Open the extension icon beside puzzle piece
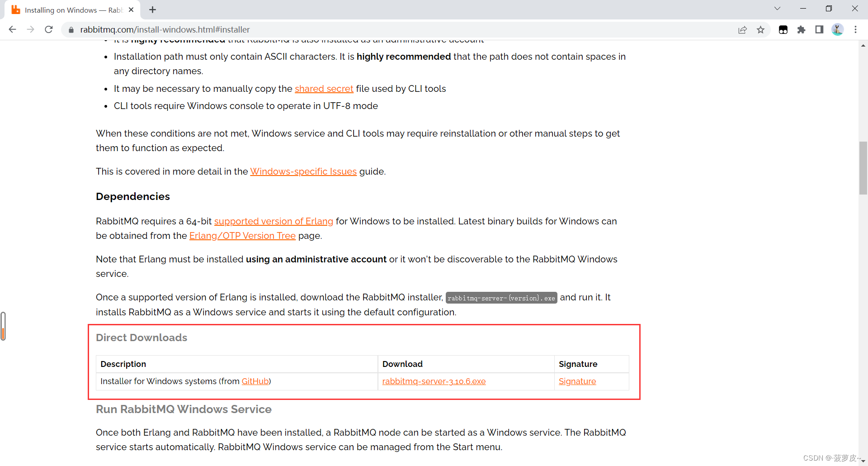868x466 pixels. (783, 30)
